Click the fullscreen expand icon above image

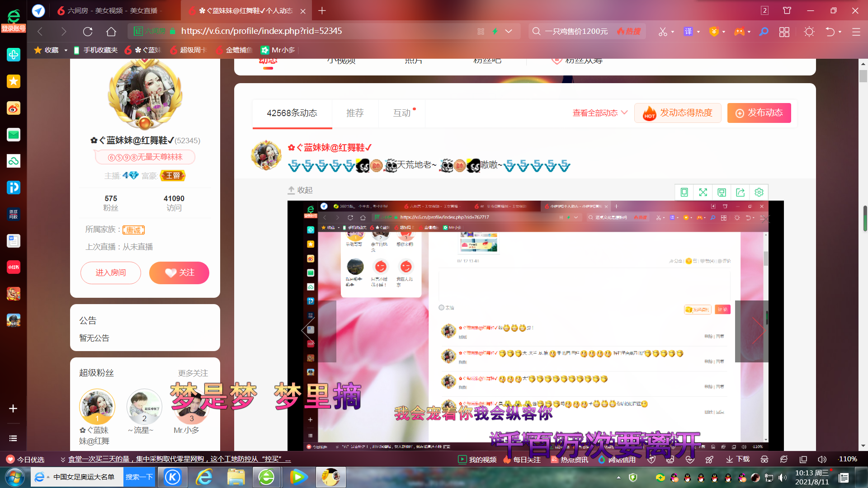703,192
